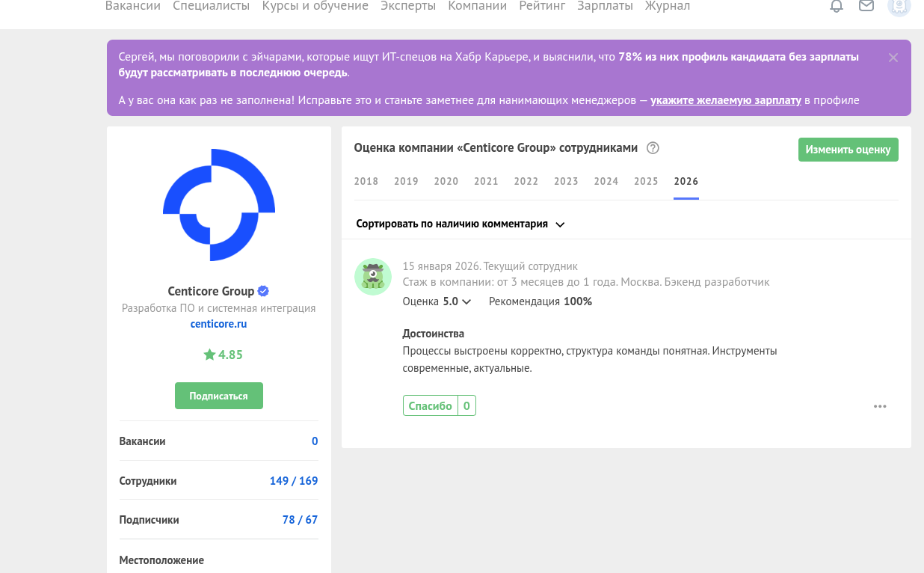Viewport: 924px width, 573px height.
Task: Click the Оценка компании Centicore Group heading
Action: [x=496, y=148]
